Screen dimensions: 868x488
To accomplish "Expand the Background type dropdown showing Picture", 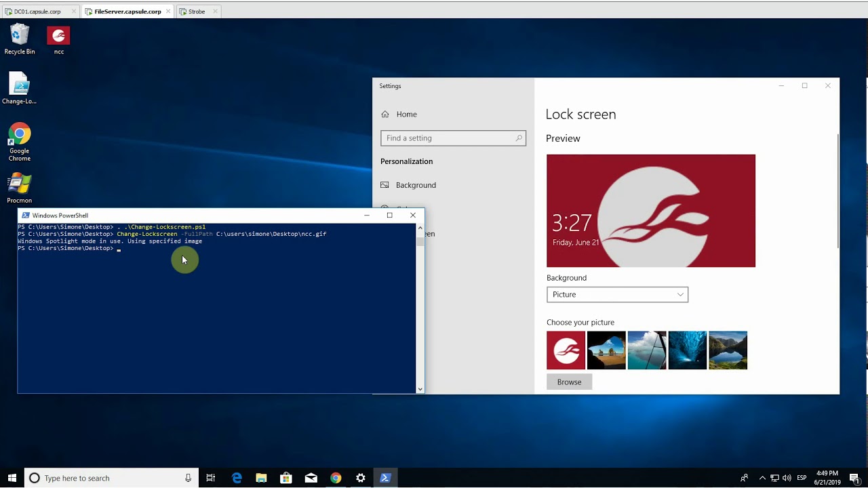I will tap(617, 295).
